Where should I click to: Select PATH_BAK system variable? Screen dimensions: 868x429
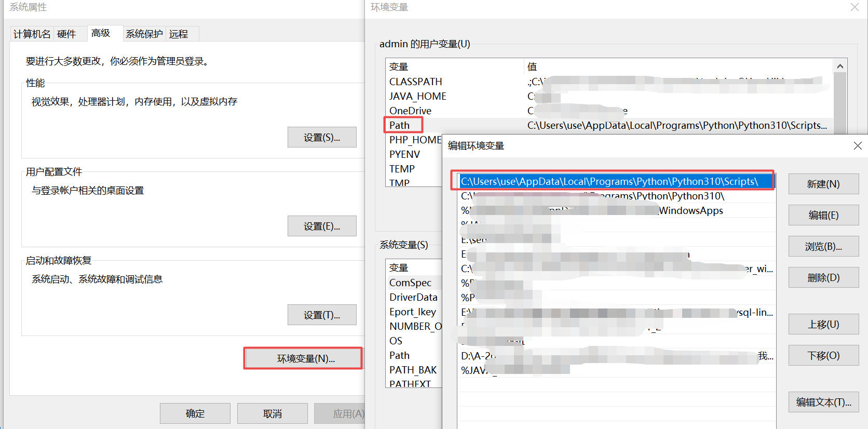[414, 370]
